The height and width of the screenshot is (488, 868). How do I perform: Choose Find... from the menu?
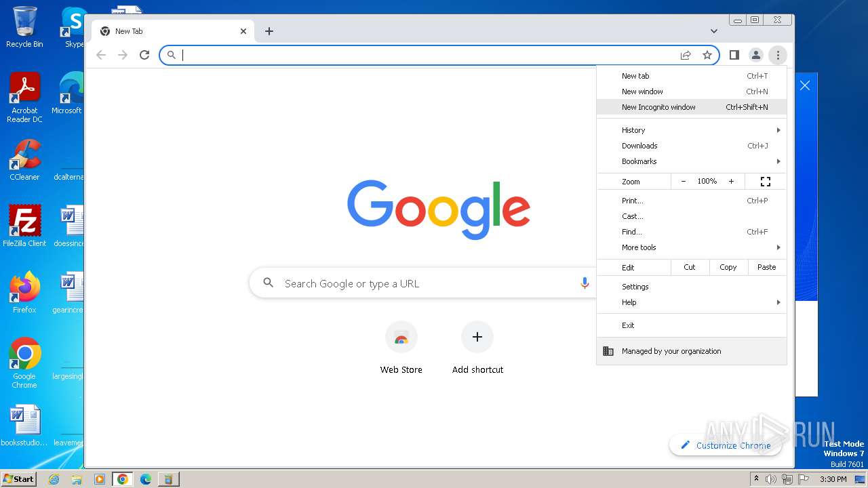(692, 232)
